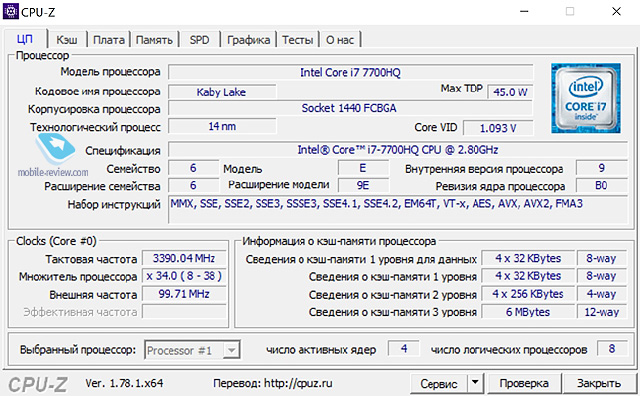Click the Модель value E

point(363,168)
